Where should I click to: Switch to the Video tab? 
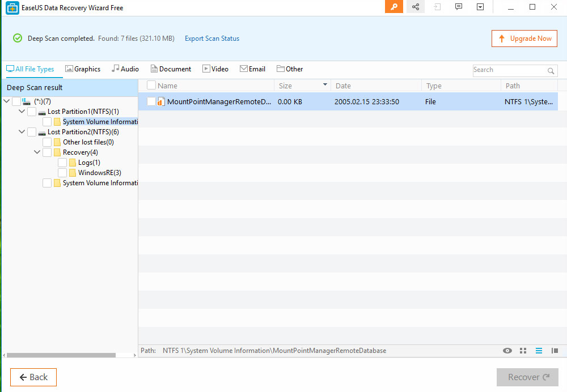pos(215,69)
